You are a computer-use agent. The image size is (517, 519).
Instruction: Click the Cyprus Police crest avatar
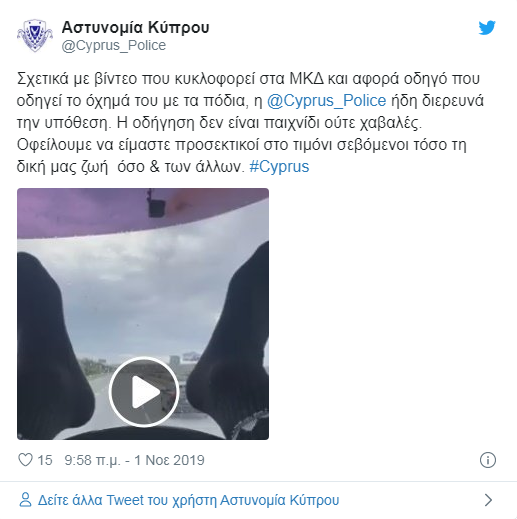pyautogui.click(x=35, y=36)
